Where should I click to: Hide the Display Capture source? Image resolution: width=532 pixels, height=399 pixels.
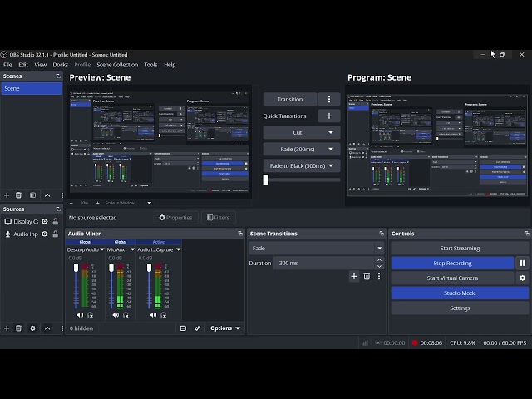coord(44,222)
